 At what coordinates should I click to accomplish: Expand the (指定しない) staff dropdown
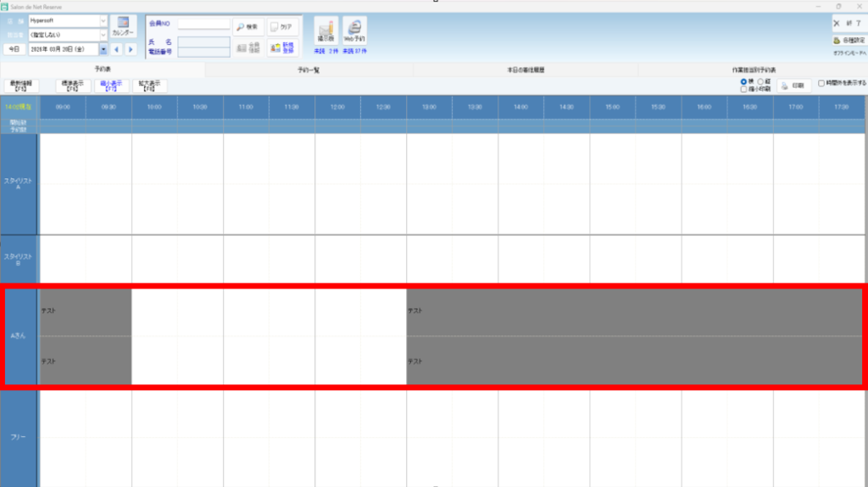103,35
